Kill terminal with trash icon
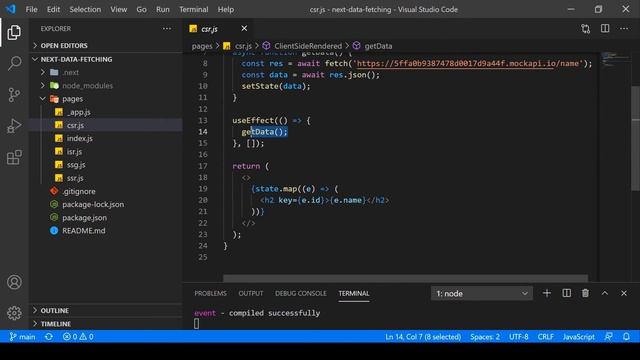 (x=585, y=293)
